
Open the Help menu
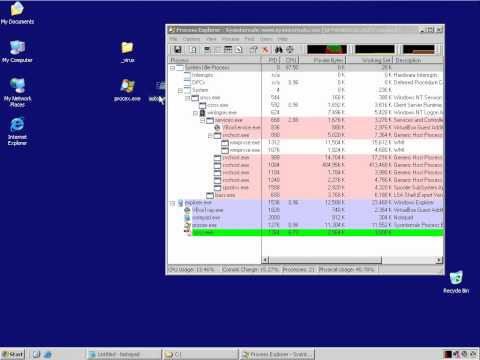(282, 39)
